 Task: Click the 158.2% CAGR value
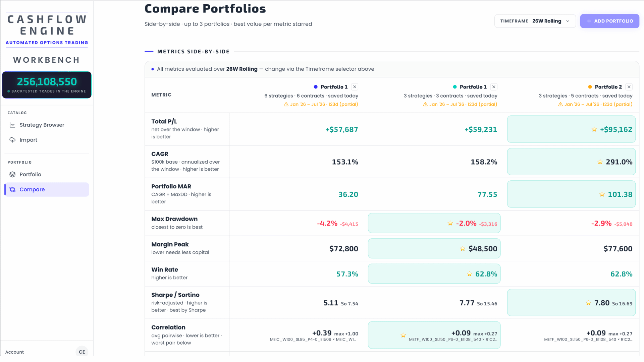click(x=484, y=162)
